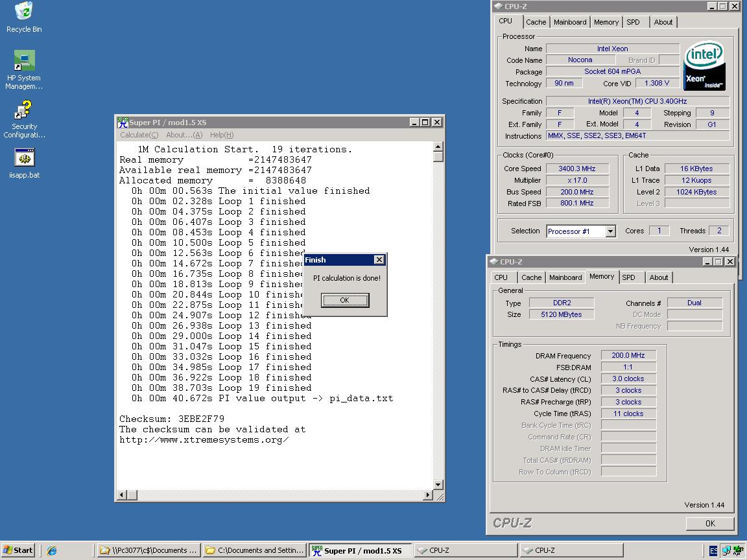The image size is (747, 560).
Task: Click the Intel Xeon inside logo
Action: coord(705,65)
